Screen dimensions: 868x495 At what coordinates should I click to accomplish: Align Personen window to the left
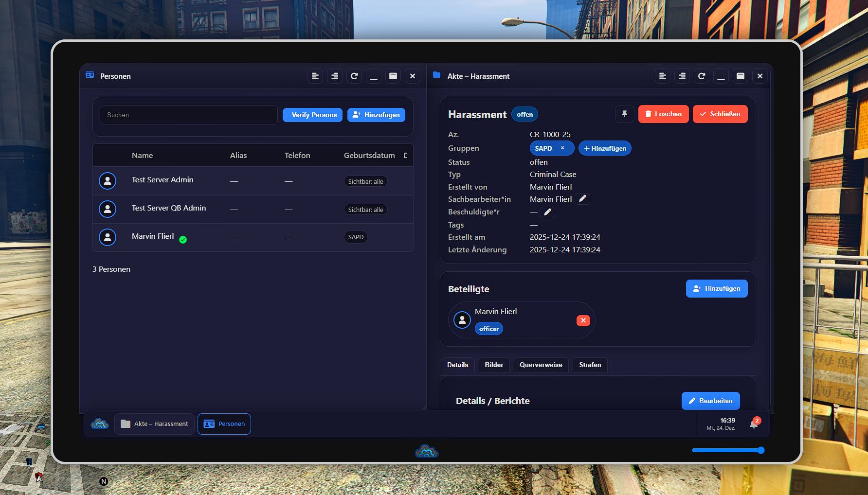tap(315, 76)
